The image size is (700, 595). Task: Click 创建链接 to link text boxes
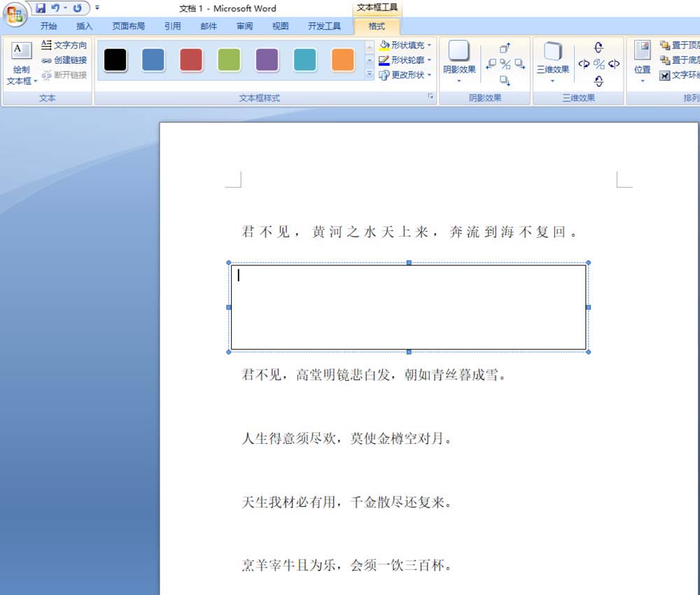tap(64, 60)
